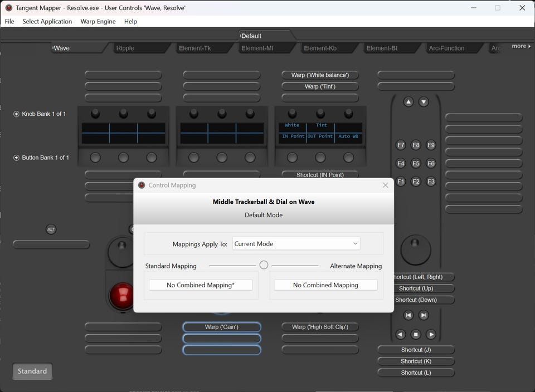
Task: Open the Warp Engine menu
Action: click(x=98, y=21)
